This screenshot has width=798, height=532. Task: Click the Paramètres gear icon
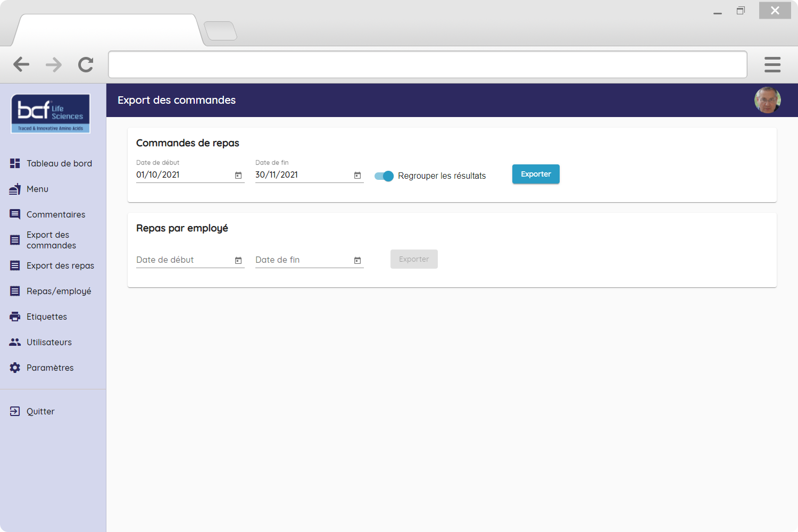click(15, 368)
